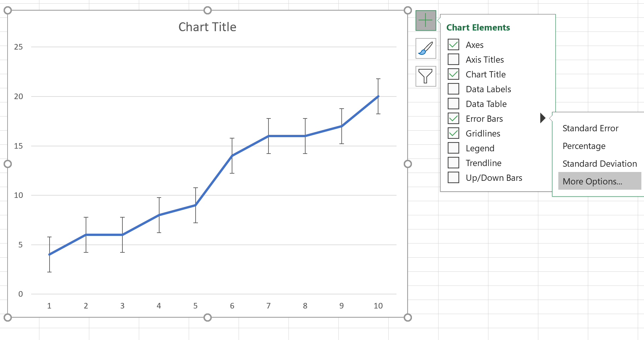Open the Chart Filters funnel icon
The height and width of the screenshot is (340, 644).
click(x=425, y=76)
